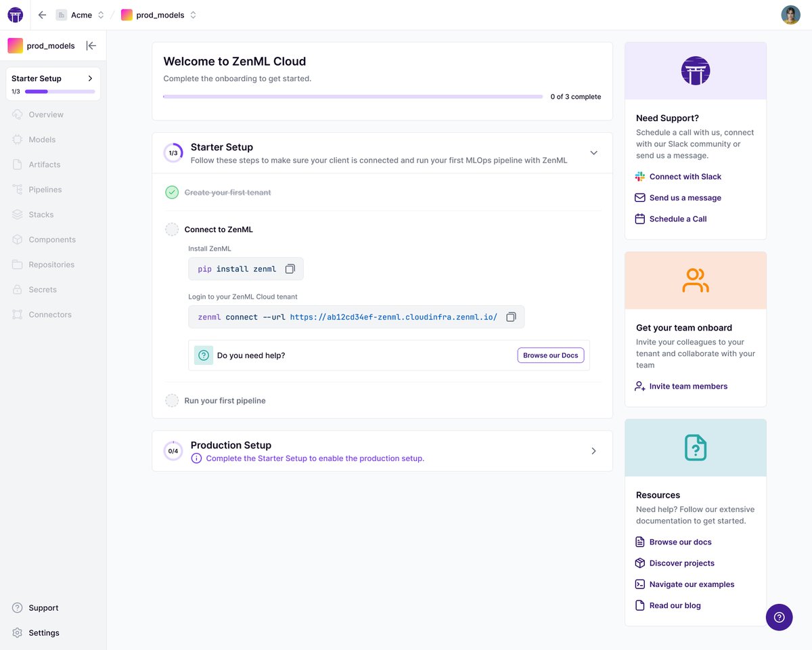Viewport: 812px width, 650px height.
Task: Copy the zenml connect command
Action: coord(512,317)
